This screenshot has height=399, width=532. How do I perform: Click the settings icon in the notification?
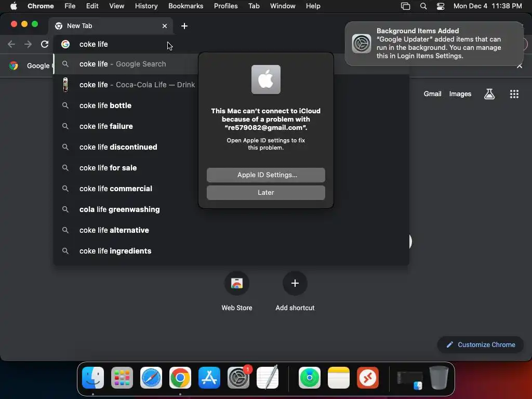pos(362,44)
